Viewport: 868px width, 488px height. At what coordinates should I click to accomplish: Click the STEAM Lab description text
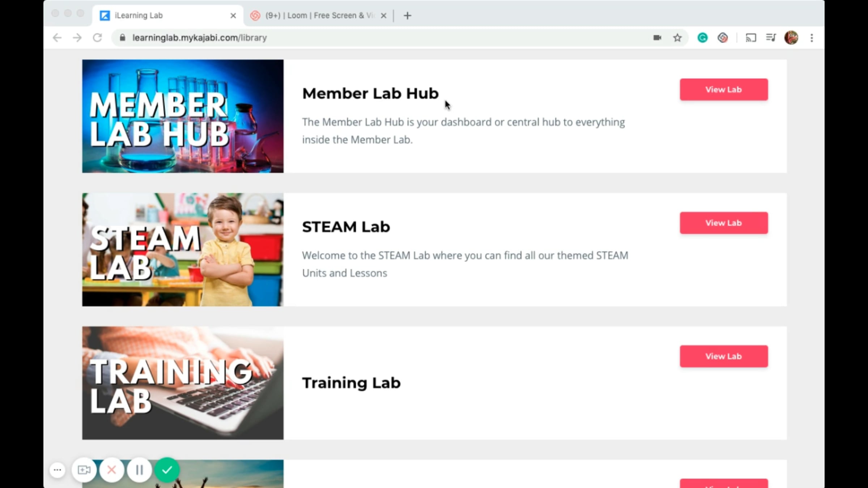[465, 264]
